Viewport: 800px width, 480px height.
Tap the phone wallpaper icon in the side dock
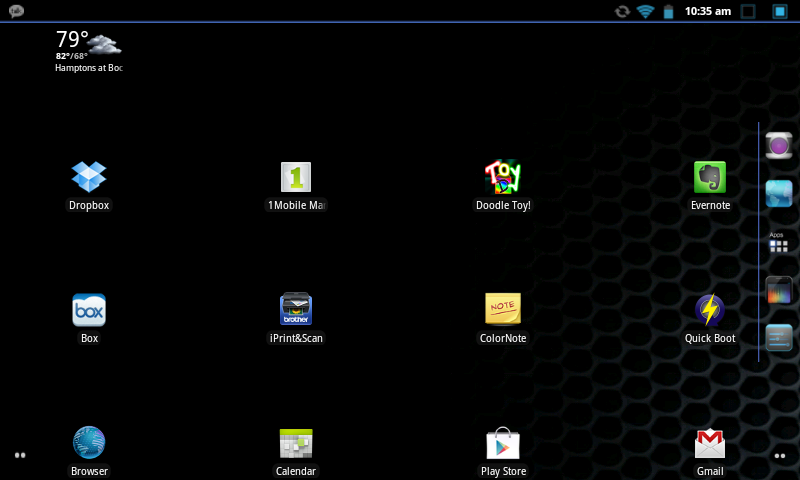click(779, 290)
